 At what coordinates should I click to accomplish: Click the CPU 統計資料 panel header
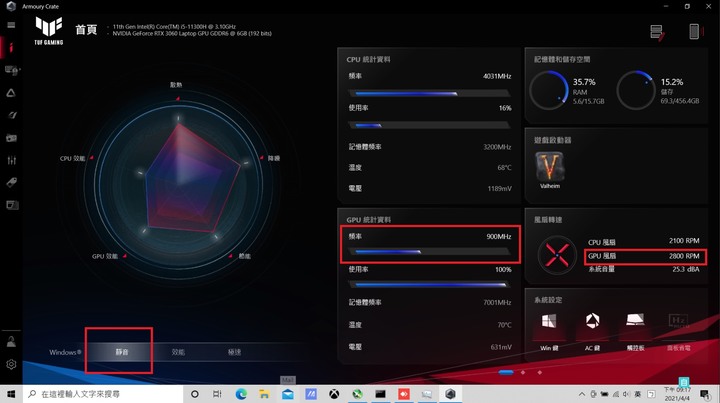point(368,59)
